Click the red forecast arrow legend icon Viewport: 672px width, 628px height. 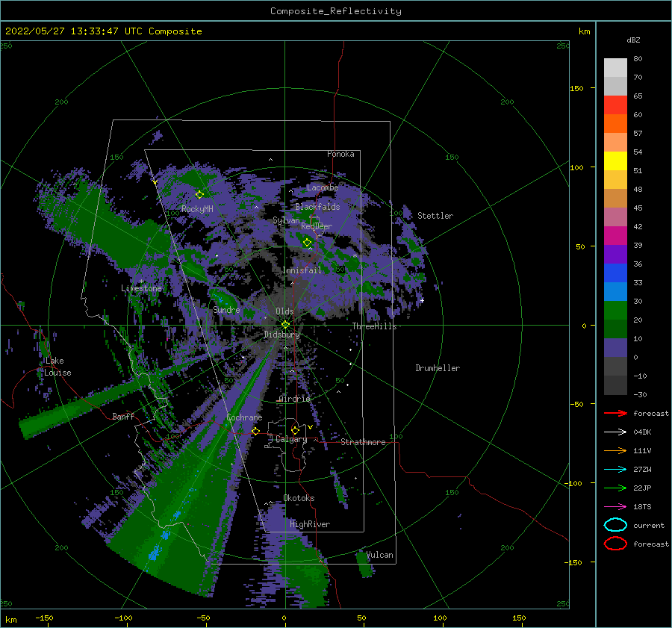pyautogui.click(x=615, y=413)
